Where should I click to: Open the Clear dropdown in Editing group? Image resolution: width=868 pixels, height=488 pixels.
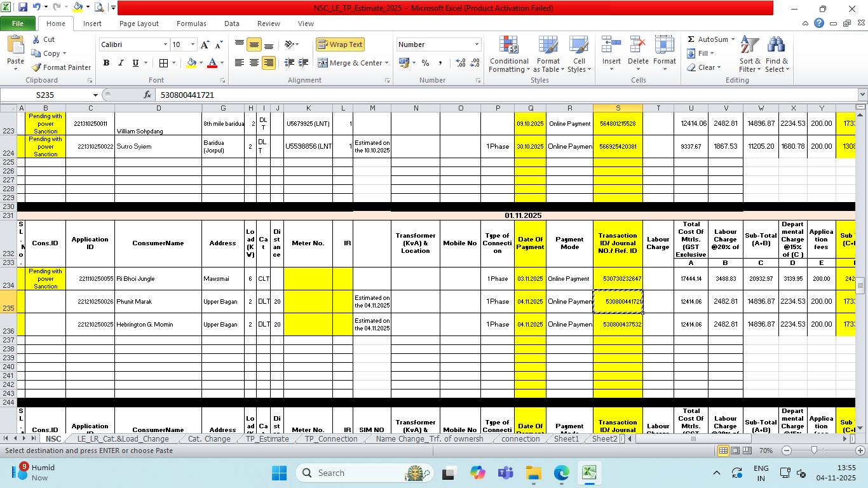[704, 67]
